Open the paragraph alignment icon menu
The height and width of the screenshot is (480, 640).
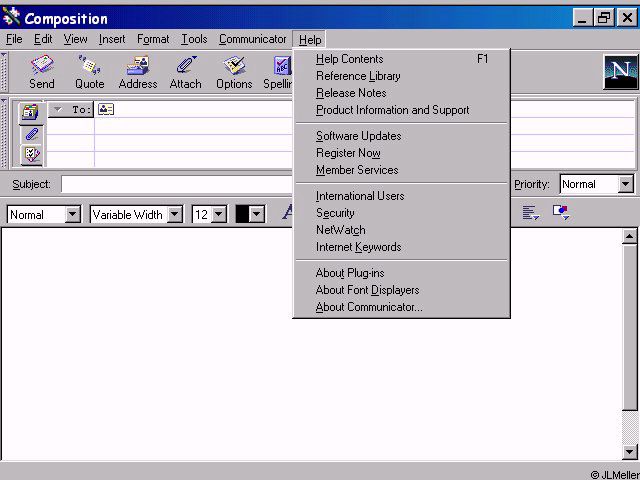531,213
